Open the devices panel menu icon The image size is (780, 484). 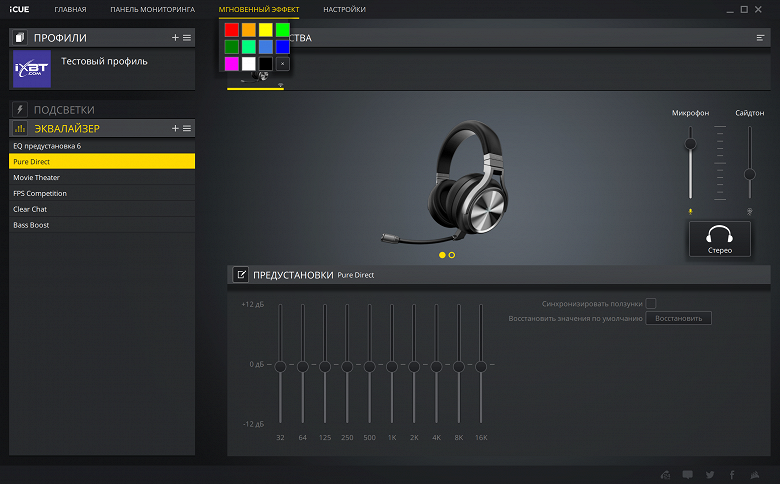click(760, 38)
